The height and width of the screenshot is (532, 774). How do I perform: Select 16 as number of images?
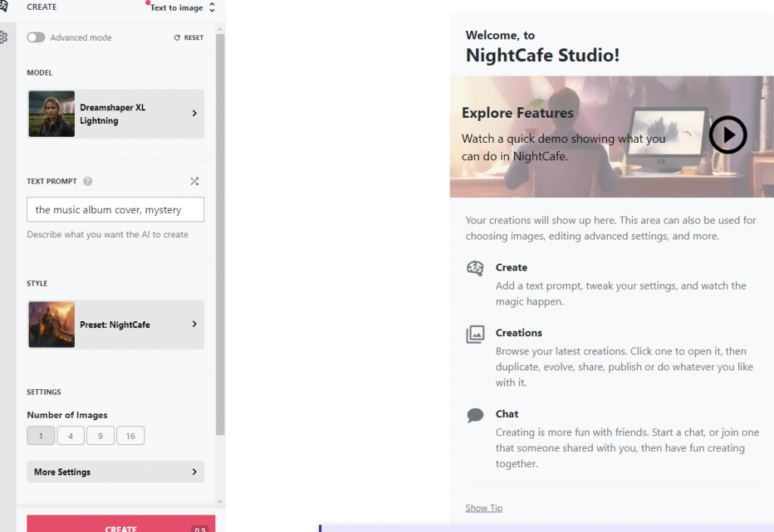[x=130, y=436]
